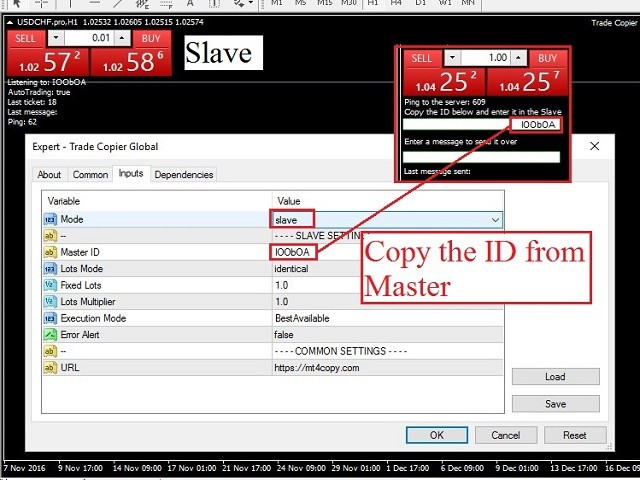Click the 0.01 volume field on slave chart
The image size is (640, 480).
tap(89, 38)
